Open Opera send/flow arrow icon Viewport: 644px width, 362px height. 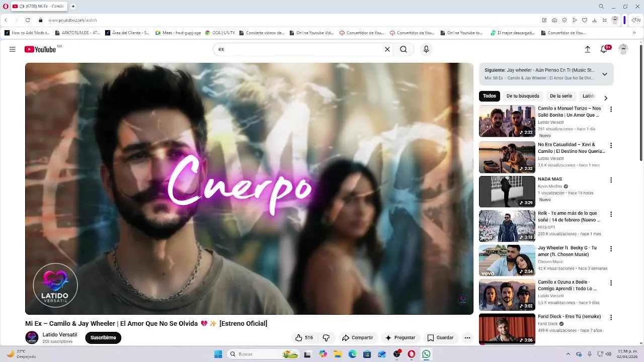click(x=575, y=20)
